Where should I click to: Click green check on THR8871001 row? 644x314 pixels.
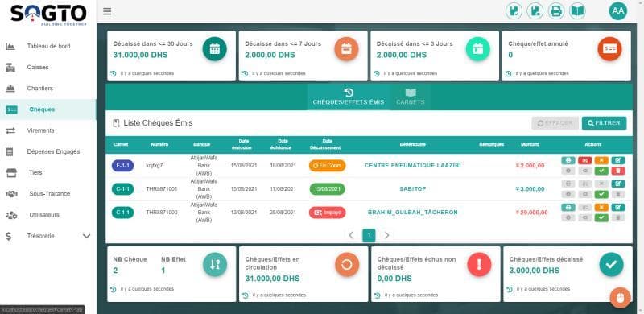click(601, 194)
